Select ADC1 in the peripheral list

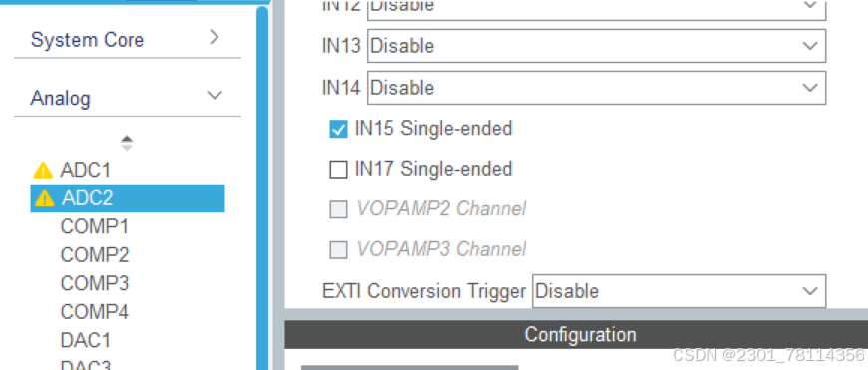[85, 170]
